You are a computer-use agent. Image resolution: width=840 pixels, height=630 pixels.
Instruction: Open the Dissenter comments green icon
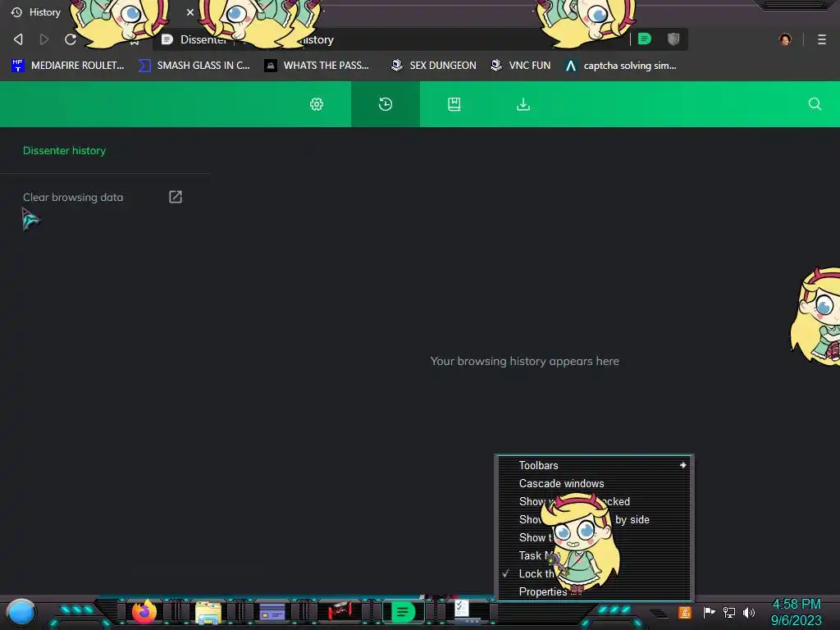coord(645,39)
